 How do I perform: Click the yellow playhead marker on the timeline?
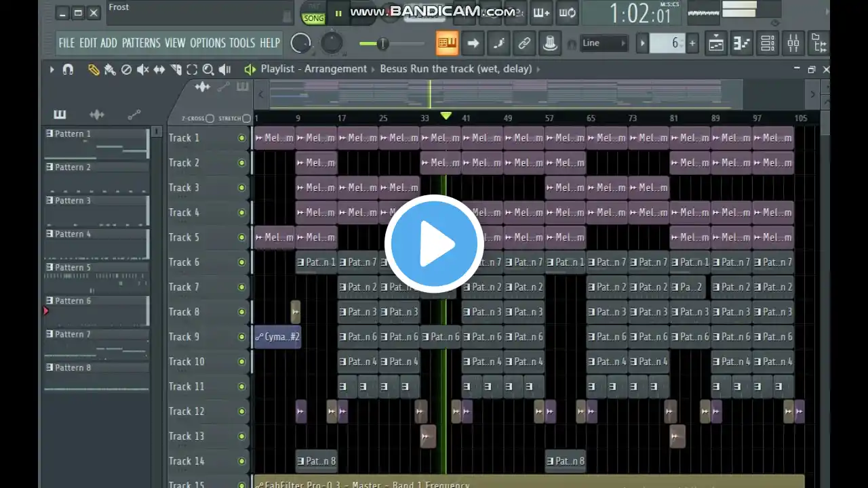click(x=446, y=116)
